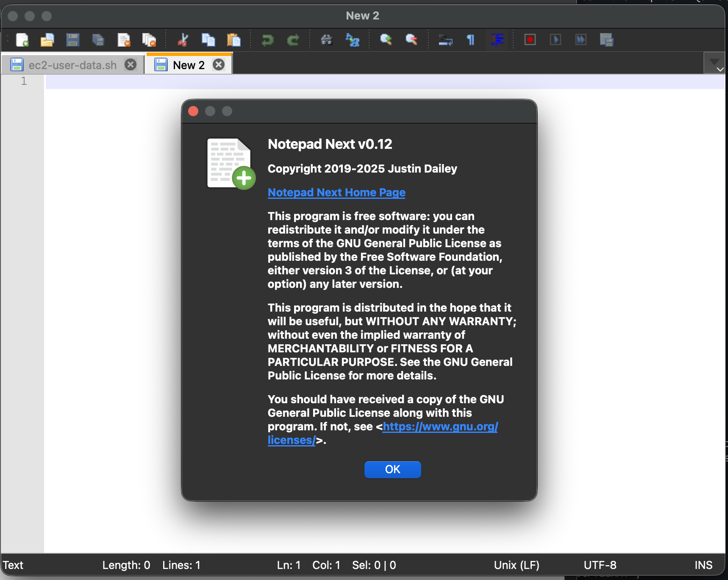Zoom in using the magnifier plus icon
The height and width of the screenshot is (580, 728).
[386, 40]
